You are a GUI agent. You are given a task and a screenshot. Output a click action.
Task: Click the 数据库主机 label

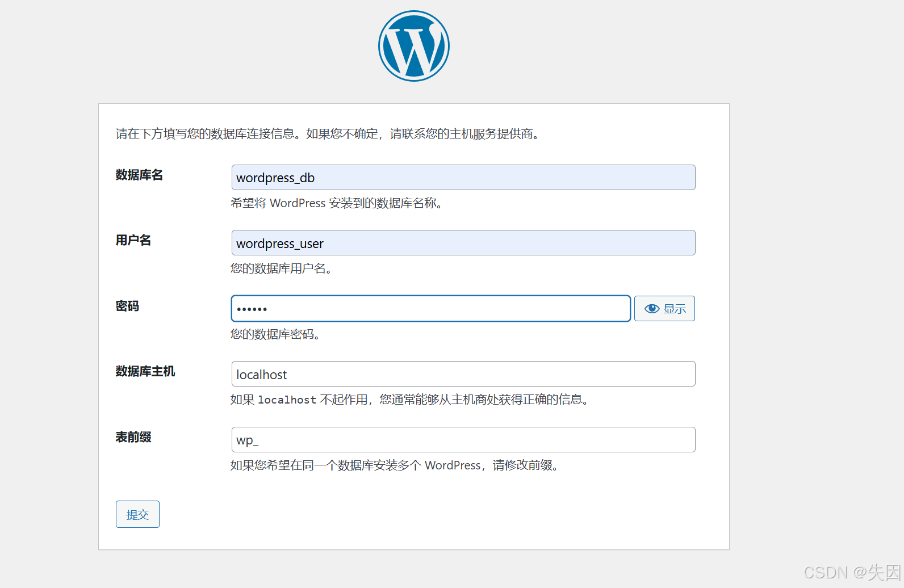pyautogui.click(x=145, y=371)
